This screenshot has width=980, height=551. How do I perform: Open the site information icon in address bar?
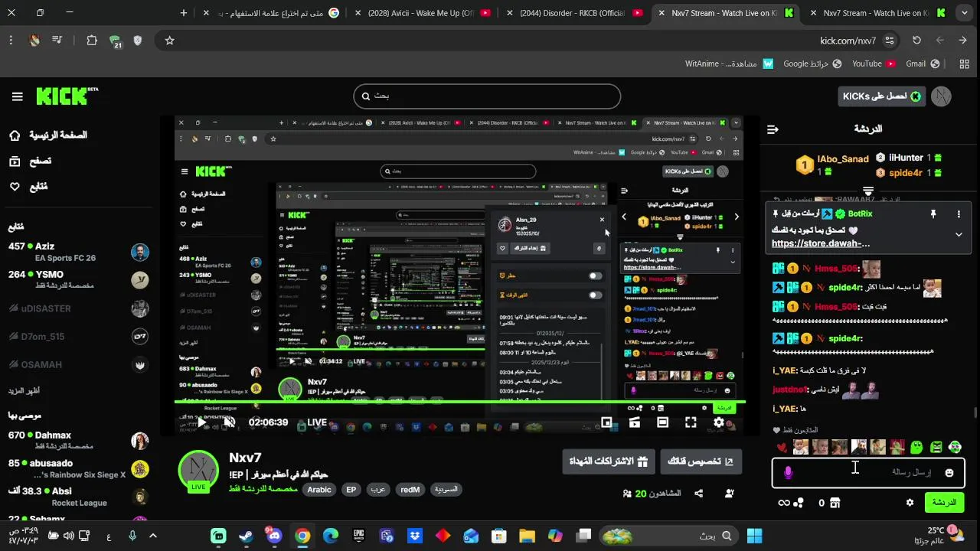click(889, 41)
